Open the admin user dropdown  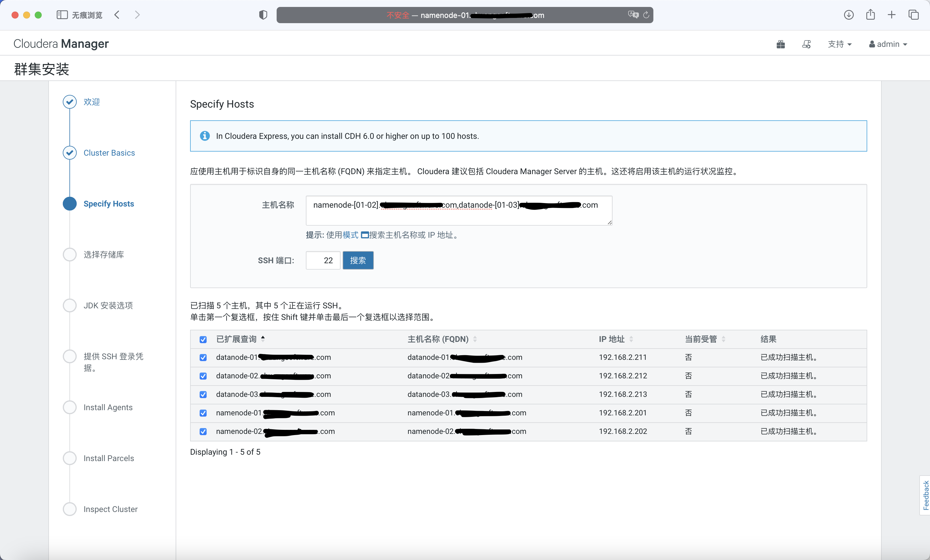click(888, 44)
